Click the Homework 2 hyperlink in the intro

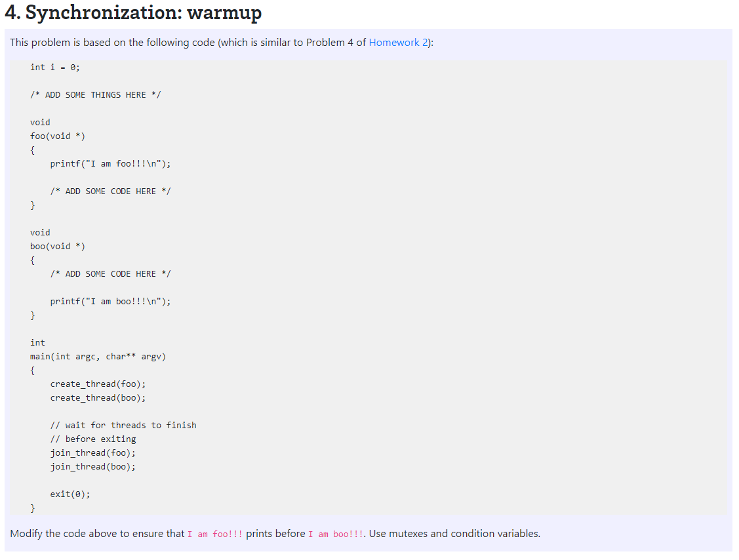(398, 42)
